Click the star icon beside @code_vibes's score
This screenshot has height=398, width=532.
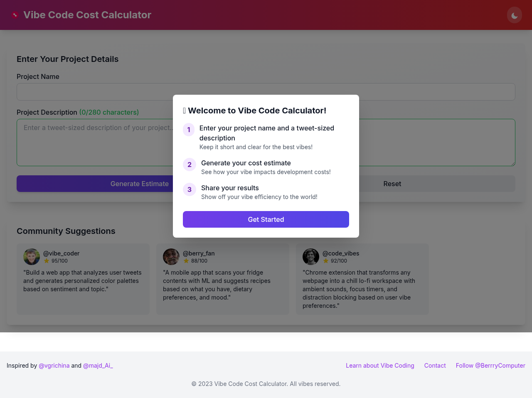326,260
